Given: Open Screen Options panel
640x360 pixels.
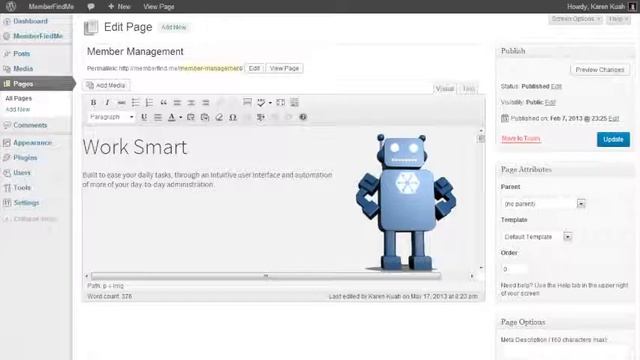Looking at the screenshot, I should point(576,19).
